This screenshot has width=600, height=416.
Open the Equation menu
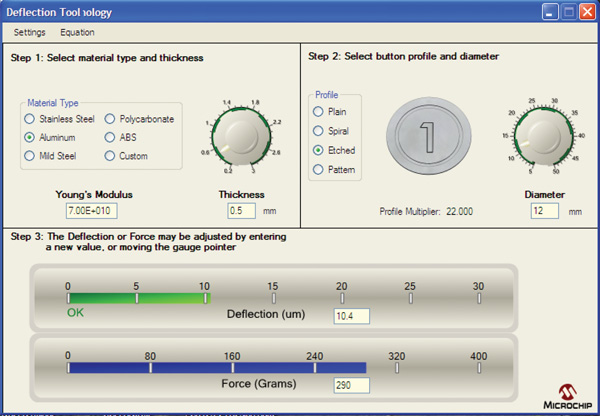78,32
